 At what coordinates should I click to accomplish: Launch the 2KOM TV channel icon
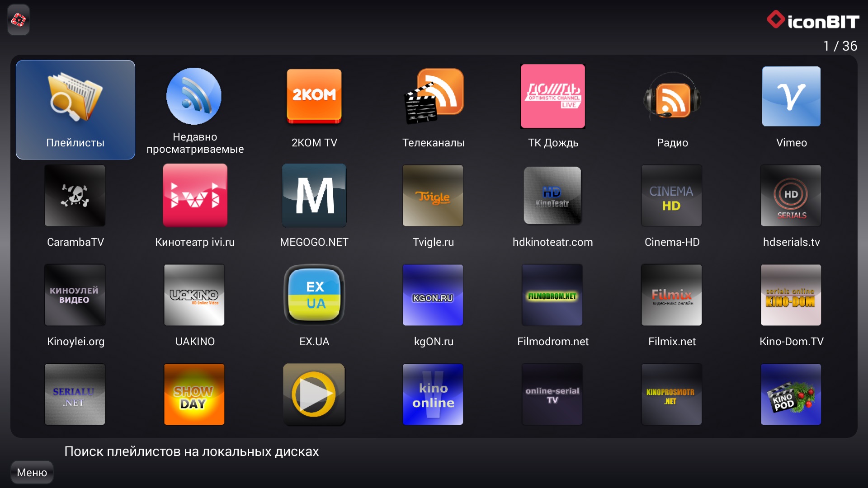[314, 96]
